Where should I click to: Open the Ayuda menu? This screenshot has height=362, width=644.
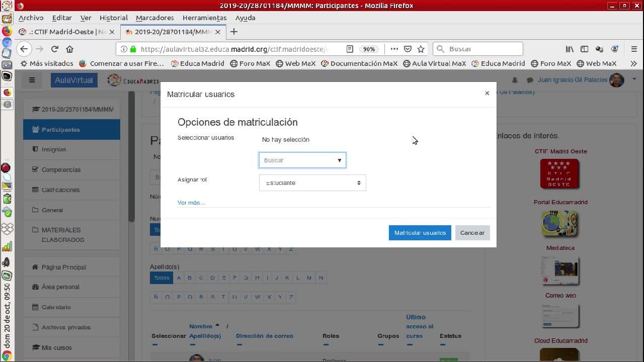(x=246, y=18)
